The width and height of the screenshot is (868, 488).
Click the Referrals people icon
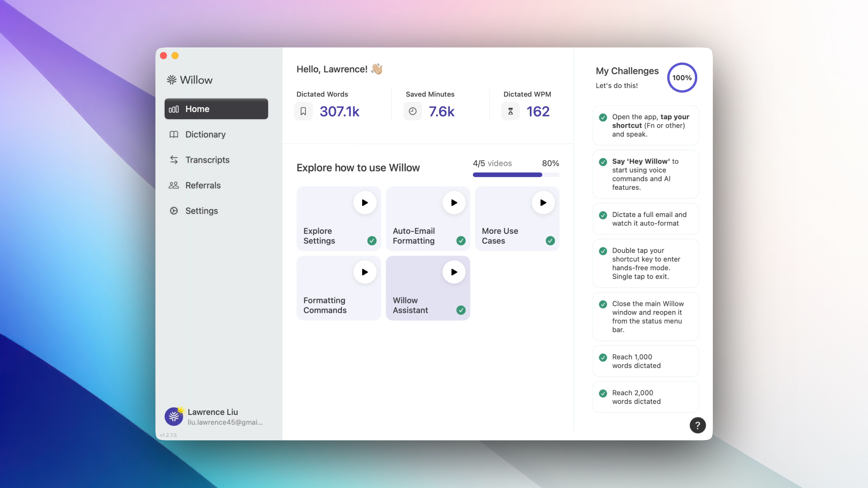click(x=173, y=185)
